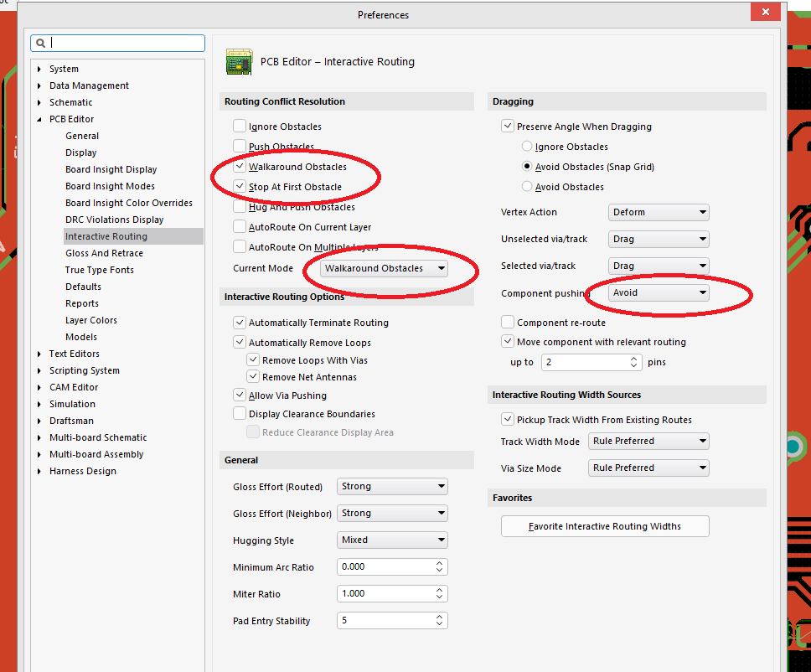Image resolution: width=811 pixels, height=672 pixels.
Task: Select Ignore Obstacles dragging radio
Action: pos(526,147)
